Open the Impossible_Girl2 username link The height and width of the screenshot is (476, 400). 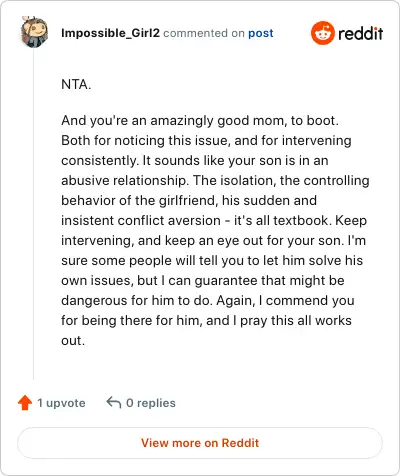point(110,33)
